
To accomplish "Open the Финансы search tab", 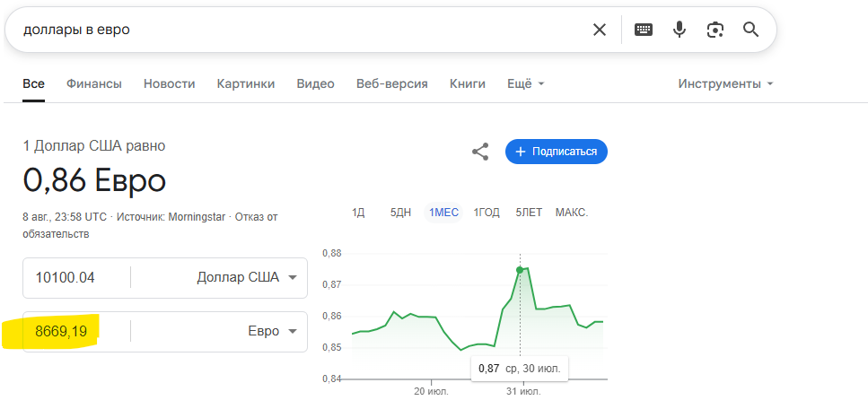I will point(94,83).
